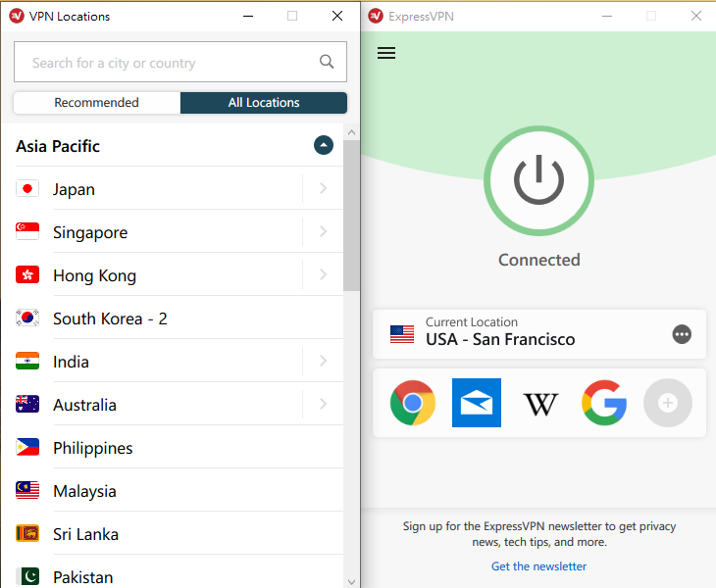Click the South Korea flag icon
Screen dimensions: 716x588
pos(27,318)
